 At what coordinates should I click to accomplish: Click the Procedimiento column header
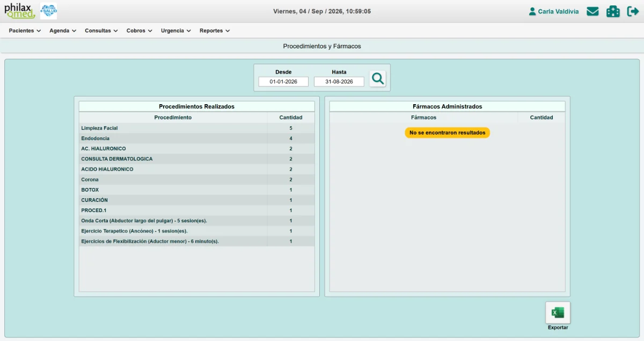pos(173,118)
